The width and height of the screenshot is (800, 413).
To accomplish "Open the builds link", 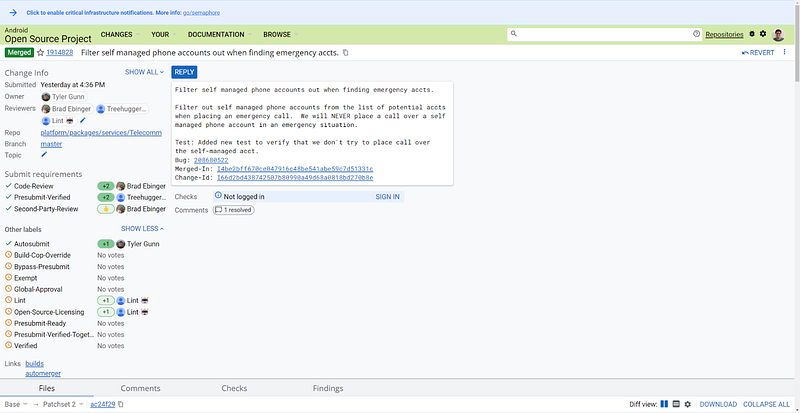I will (35, 363).
